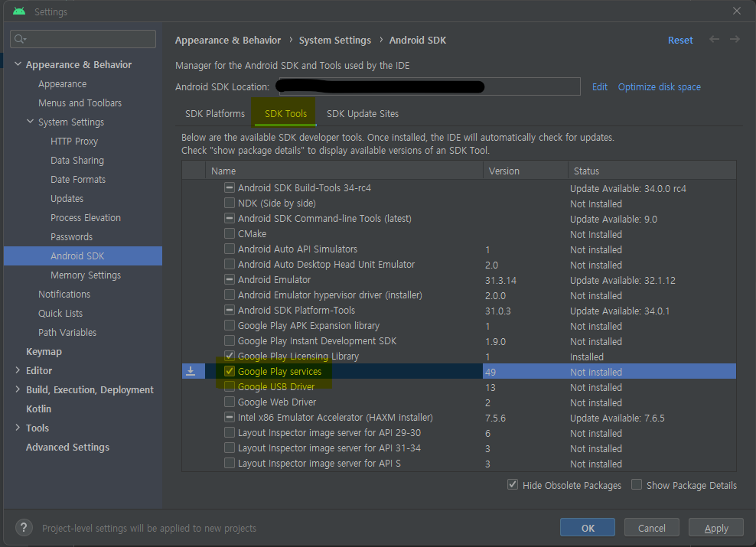
Task: Sort by the Name column header
Action: (344, 171)
